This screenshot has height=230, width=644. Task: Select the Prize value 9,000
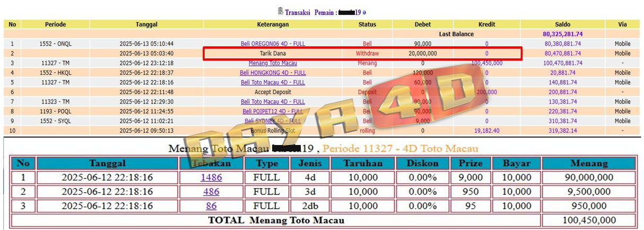[470, 177]
